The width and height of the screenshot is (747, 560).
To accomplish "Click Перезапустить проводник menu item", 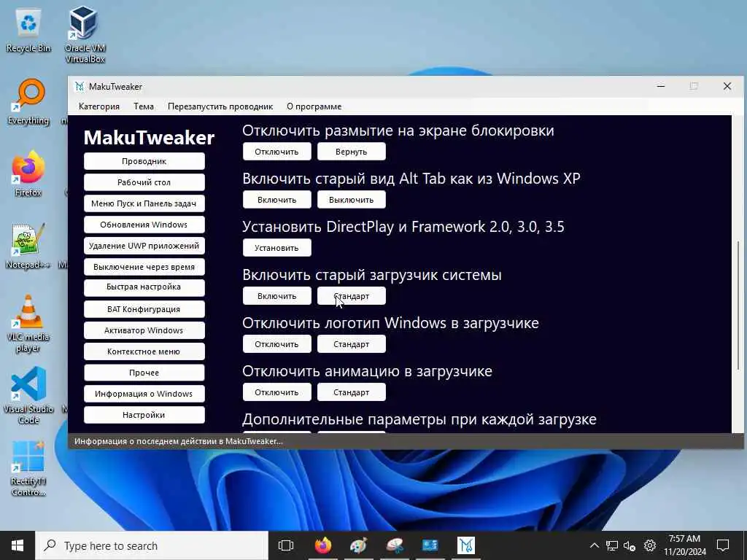I will point(220,106).
